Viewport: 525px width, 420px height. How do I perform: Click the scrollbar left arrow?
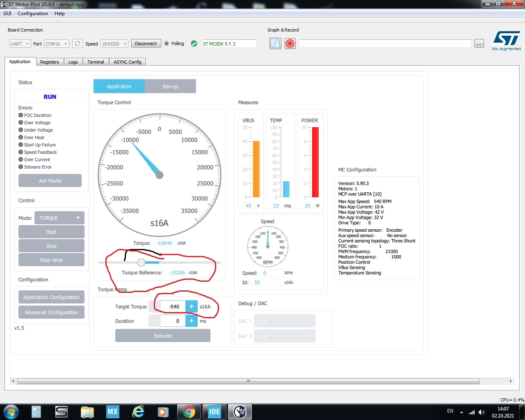13,381
